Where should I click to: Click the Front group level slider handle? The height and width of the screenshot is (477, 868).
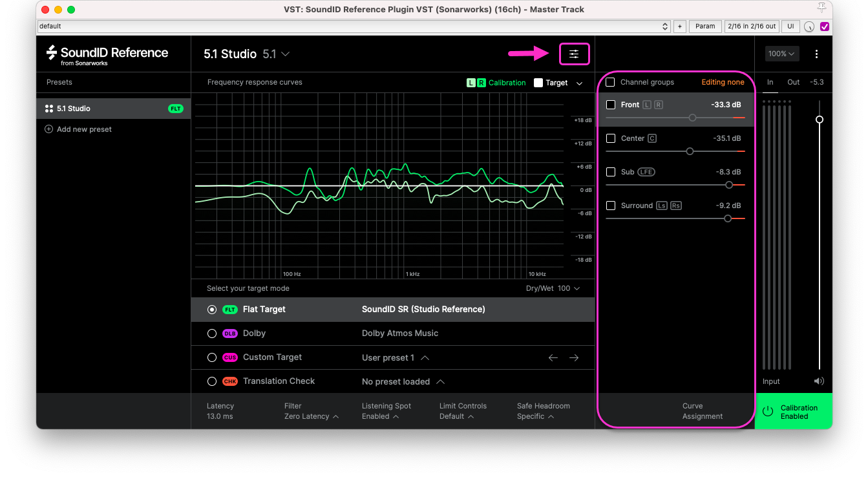[693, 118]
